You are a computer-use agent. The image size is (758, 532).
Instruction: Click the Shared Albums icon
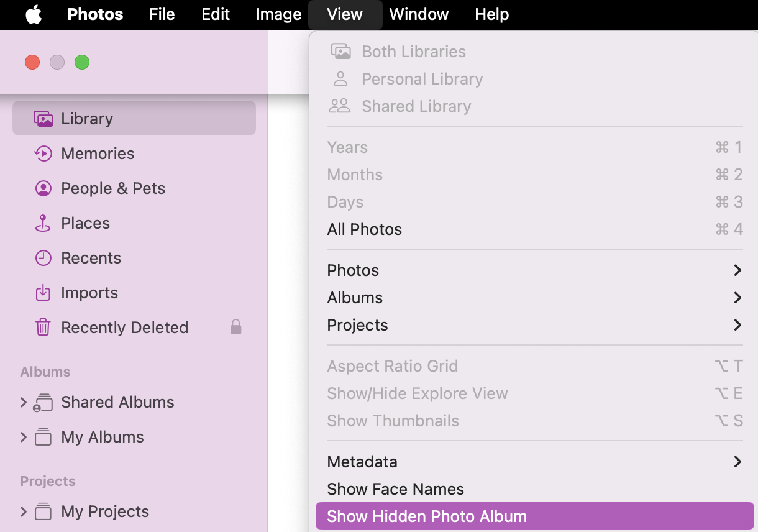(43, 402)
